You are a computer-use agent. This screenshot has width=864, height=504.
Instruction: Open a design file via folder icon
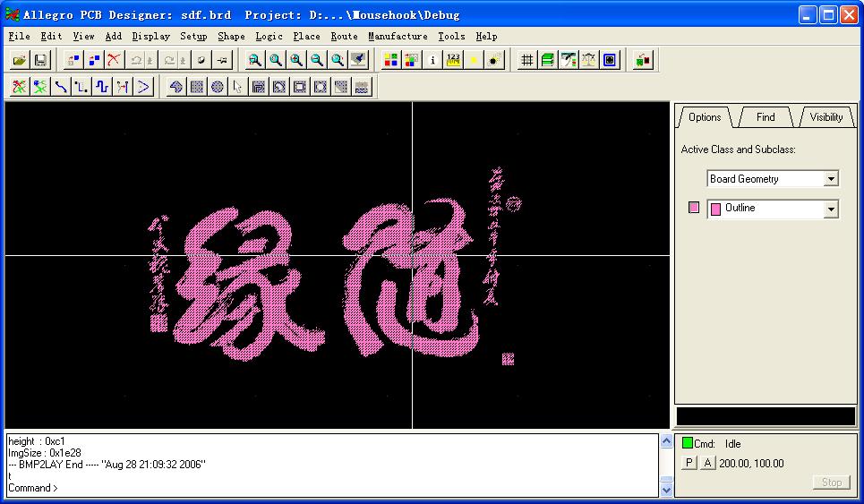20,59
